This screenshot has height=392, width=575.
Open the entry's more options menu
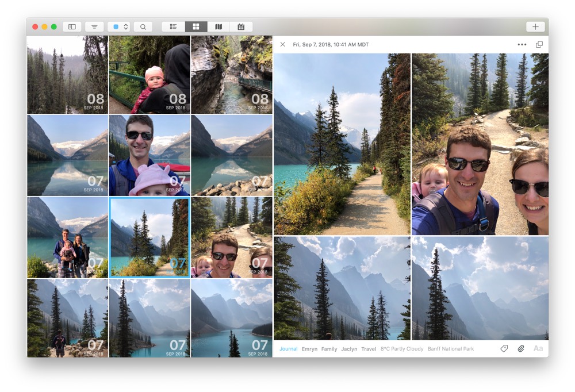[x=522, y=44]
